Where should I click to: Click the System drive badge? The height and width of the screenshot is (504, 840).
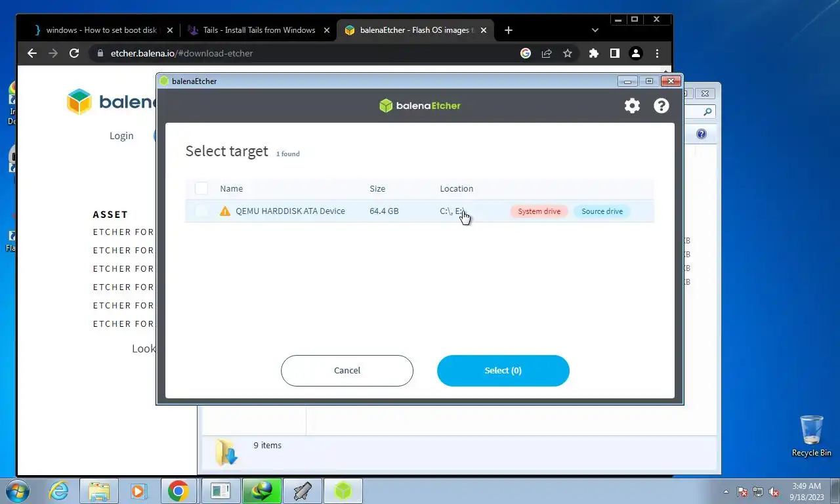539,211
